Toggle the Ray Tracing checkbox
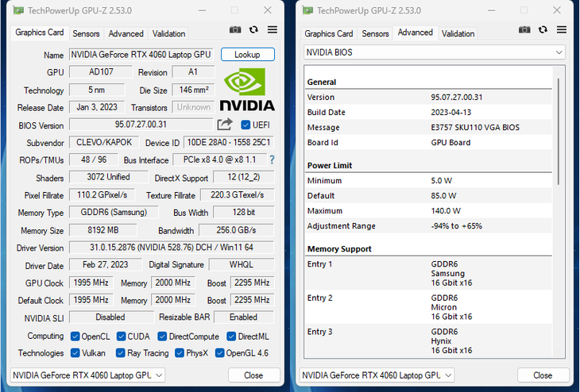 pos(120,353)
